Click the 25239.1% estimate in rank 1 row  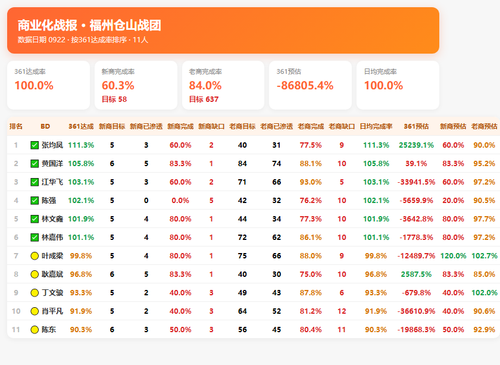tap(416, 145)
